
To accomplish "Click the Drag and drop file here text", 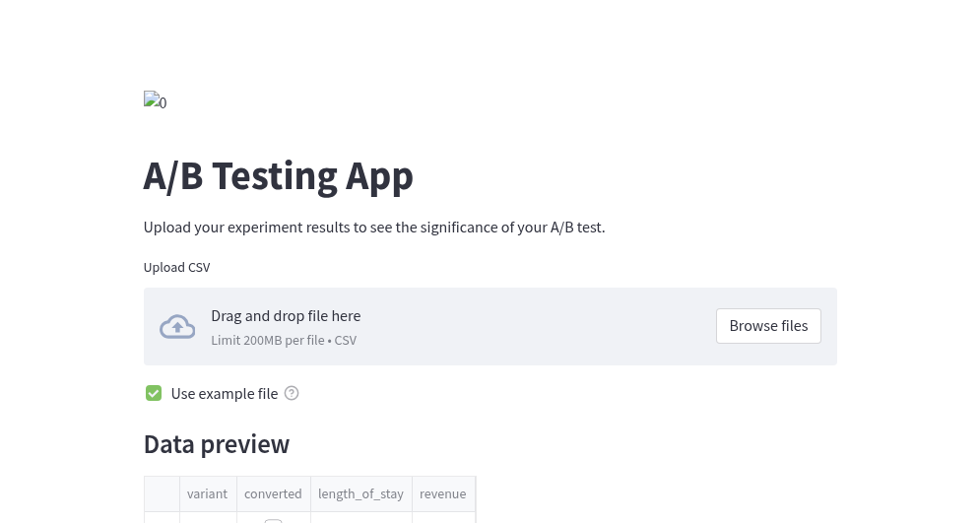I will (286, 315).
